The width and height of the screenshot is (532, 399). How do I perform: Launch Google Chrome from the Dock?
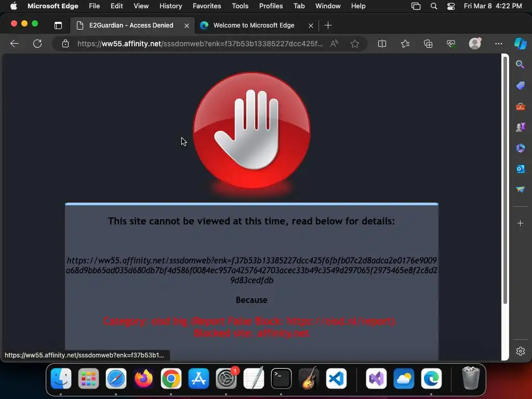coord(171,378)
